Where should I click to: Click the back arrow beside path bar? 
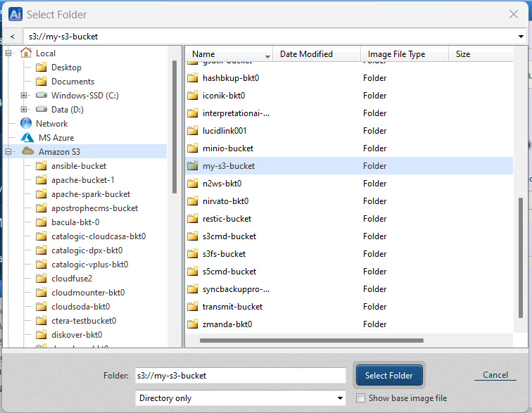click(13, 37)
